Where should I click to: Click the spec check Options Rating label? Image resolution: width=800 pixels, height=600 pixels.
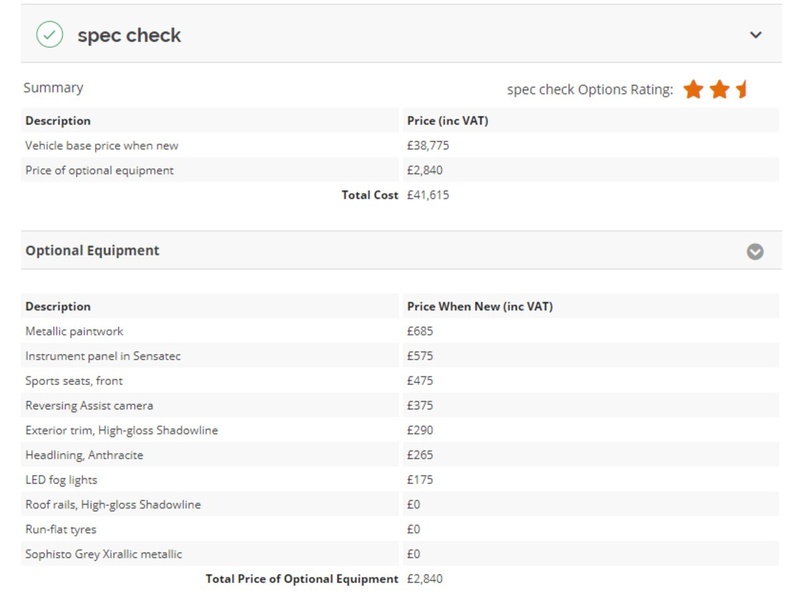point(590,89)
